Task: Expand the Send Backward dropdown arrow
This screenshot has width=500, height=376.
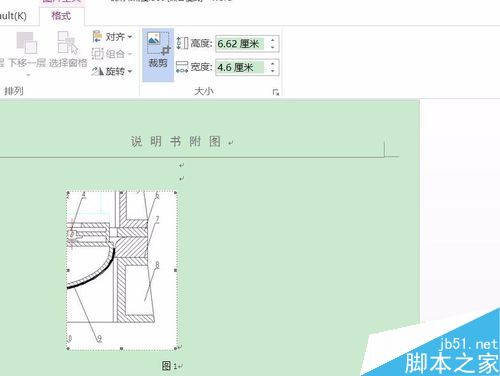Action: point(28,75)
